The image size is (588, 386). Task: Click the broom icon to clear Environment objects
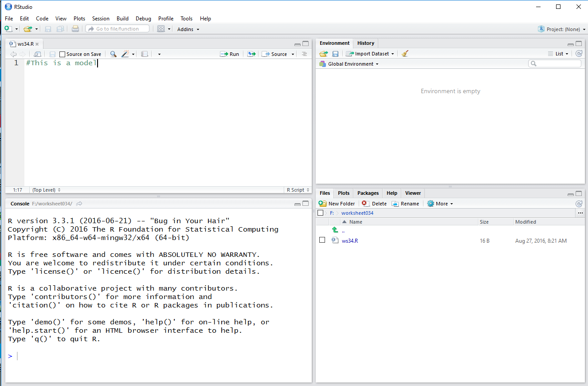[405, 54]
